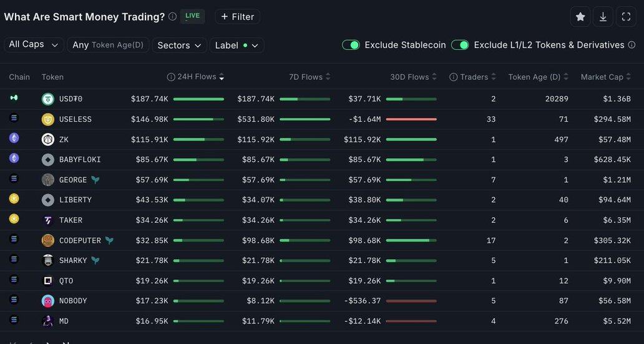
Task: Toggle Exclude Stablecoin switch
Action: coord(351,45)
